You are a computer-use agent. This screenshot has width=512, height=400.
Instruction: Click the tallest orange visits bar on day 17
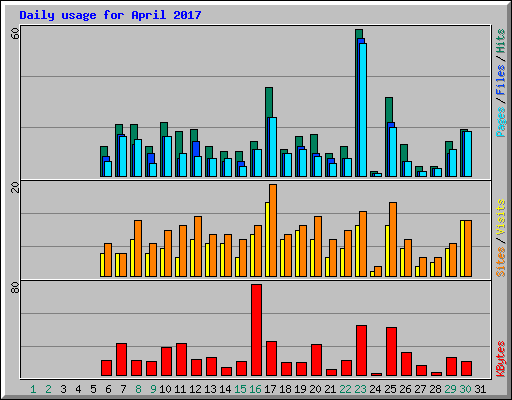click(x=273, y=230)
